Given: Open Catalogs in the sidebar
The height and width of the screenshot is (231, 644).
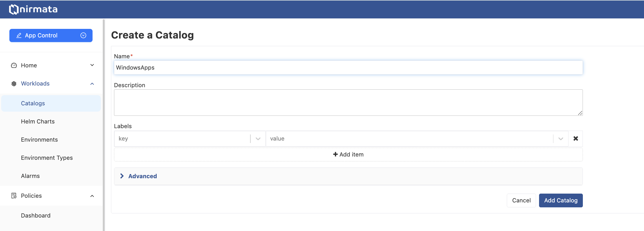Looking at the screenshot, I should (51, 103).
